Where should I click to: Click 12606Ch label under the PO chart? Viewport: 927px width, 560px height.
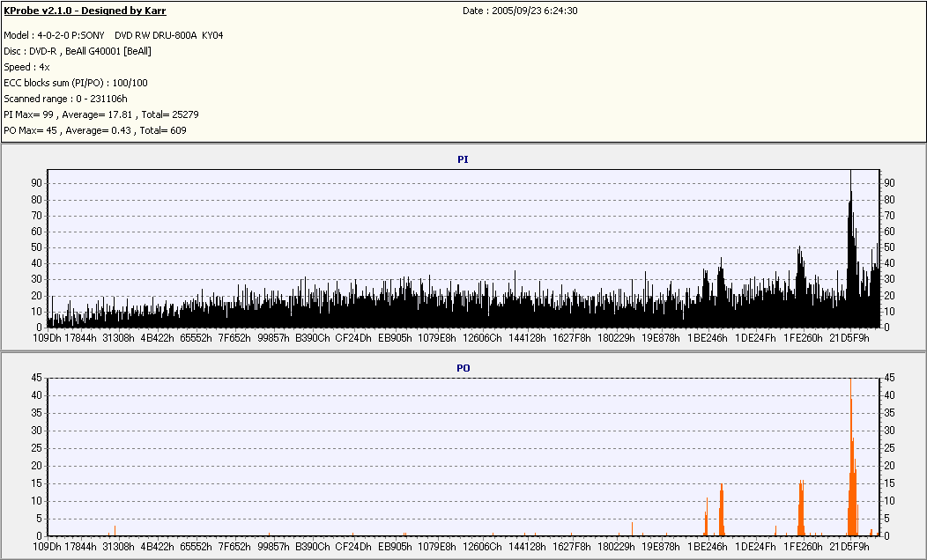click(482, 547)
